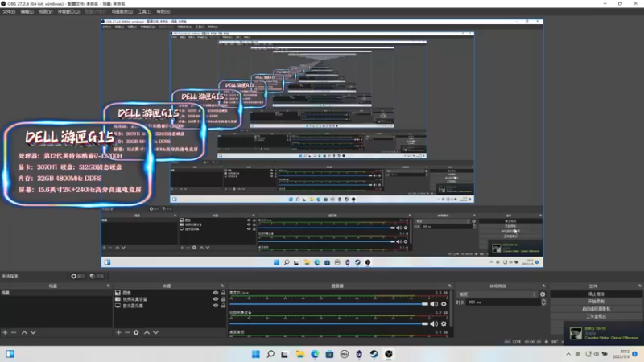The width and height of the screenshot is (644, 362).
Task: Open the Windows Start menu
Action: (255, 354)
